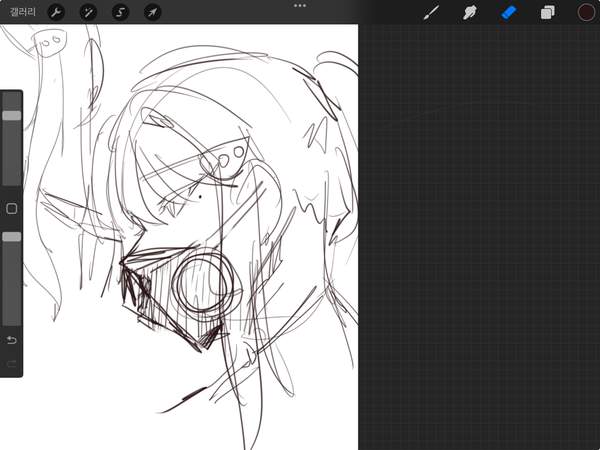
Task: Click lower part of brush size slider track
Action: (x=12, y=165)
